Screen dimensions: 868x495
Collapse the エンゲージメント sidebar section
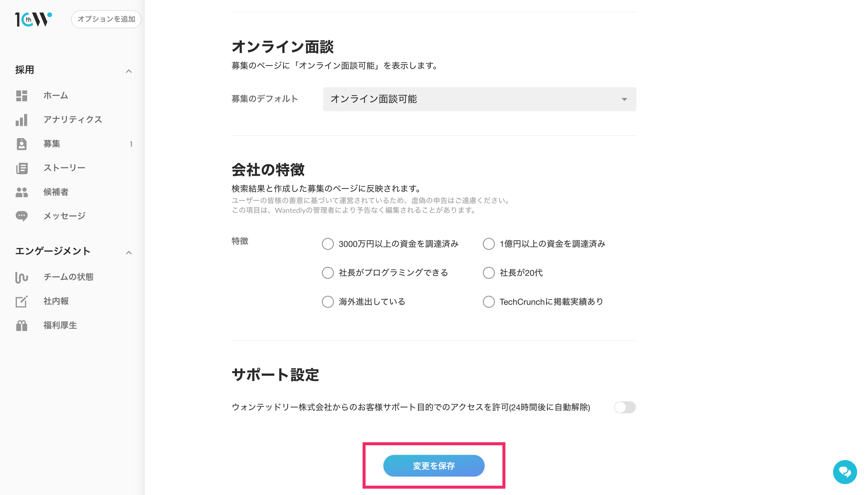128,252
